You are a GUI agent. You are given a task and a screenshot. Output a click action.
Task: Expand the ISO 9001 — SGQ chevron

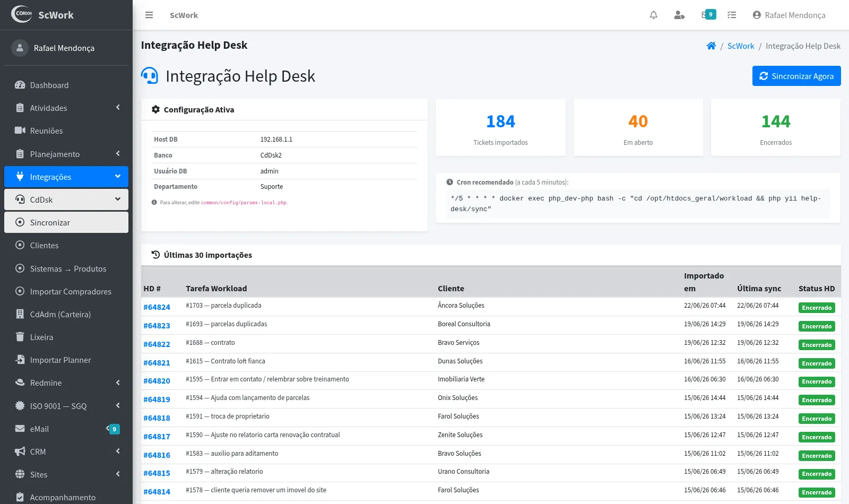(118, 405)
